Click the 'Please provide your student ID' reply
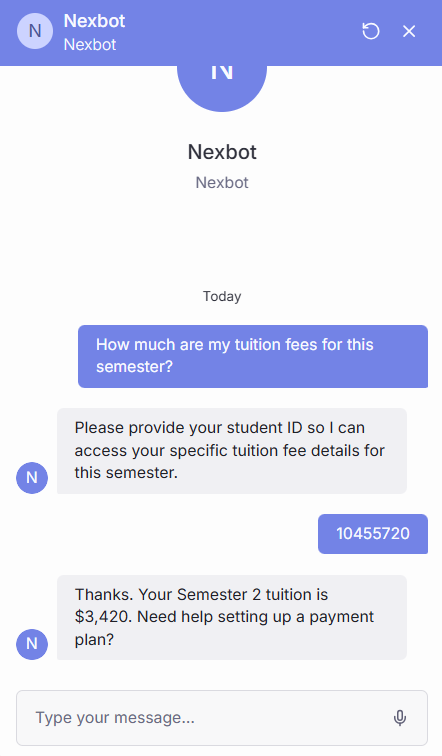The height and width of the screenshot is (756, 442). click(x=232, y=451)
